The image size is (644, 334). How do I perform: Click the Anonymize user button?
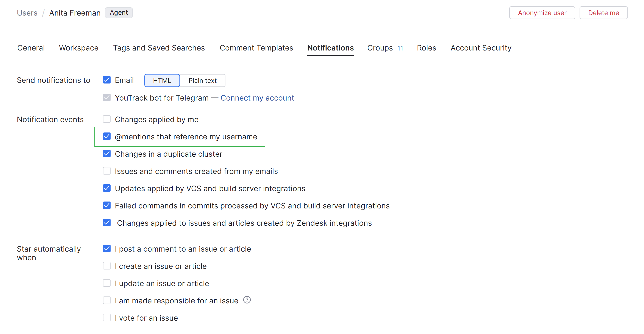[542, 13]
